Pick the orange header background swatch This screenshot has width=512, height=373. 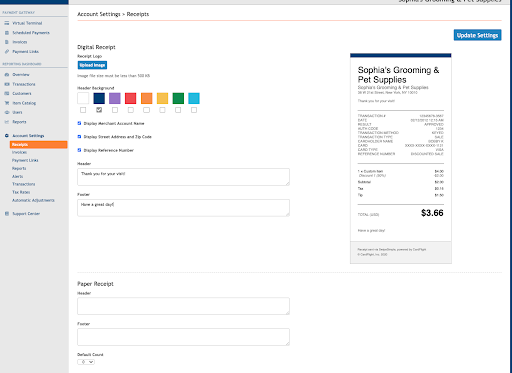click(146, 98)
